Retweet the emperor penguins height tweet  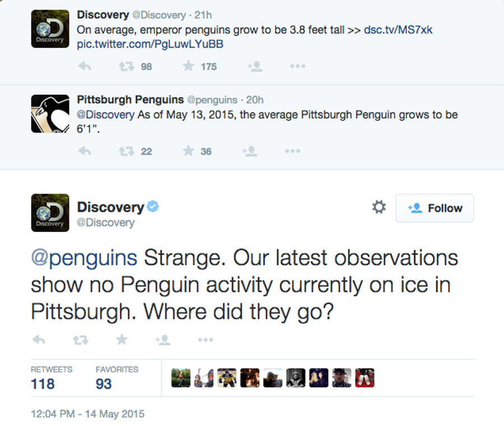point(127,67)
